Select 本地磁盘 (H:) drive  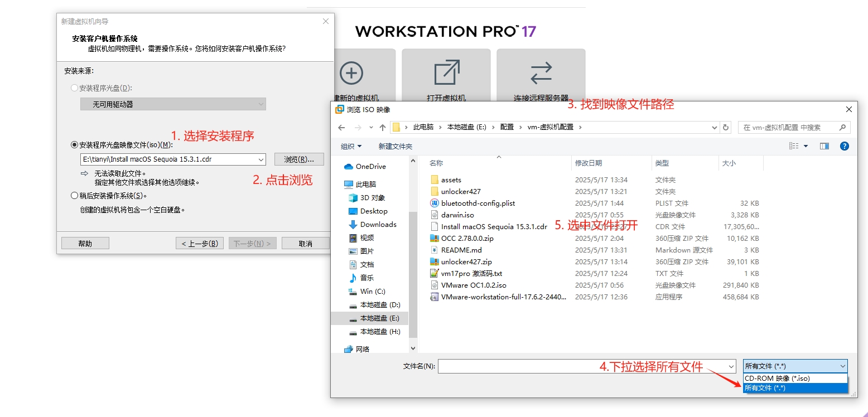pyautogui.click(x=374, y=331)
